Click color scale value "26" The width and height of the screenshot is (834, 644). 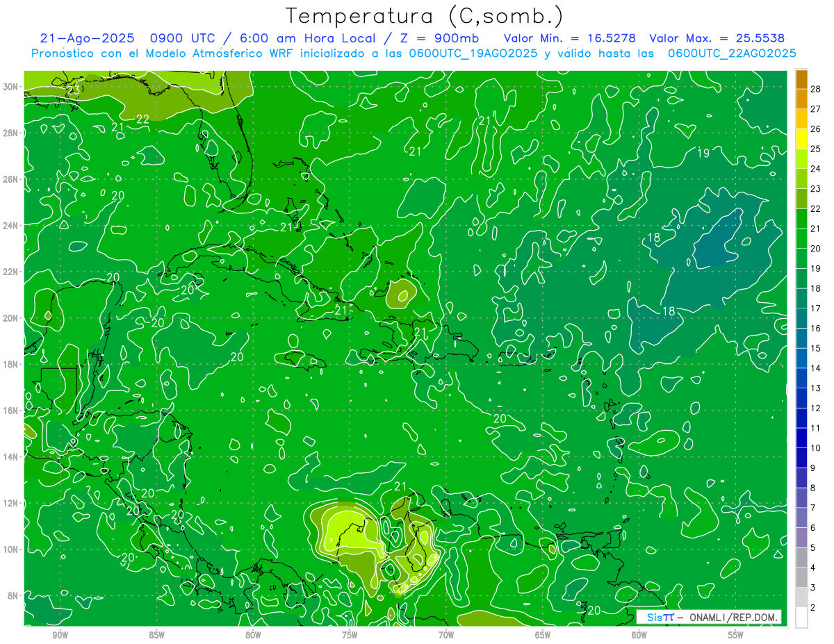click(816, 129)
